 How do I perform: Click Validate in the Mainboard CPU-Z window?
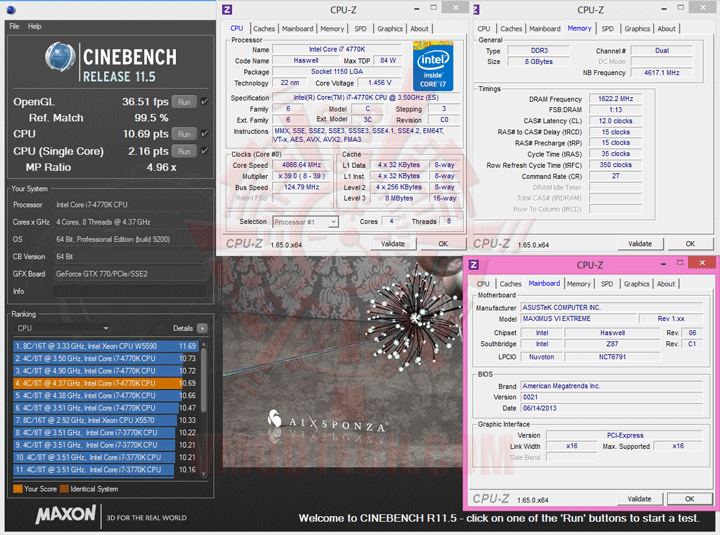point(640,499)
